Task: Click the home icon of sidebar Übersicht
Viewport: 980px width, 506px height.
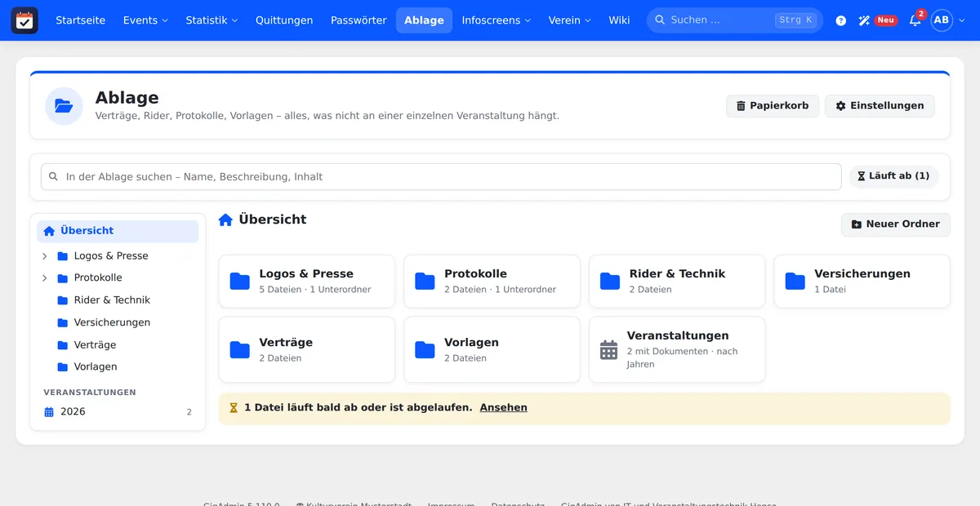Action: (49, 231)
